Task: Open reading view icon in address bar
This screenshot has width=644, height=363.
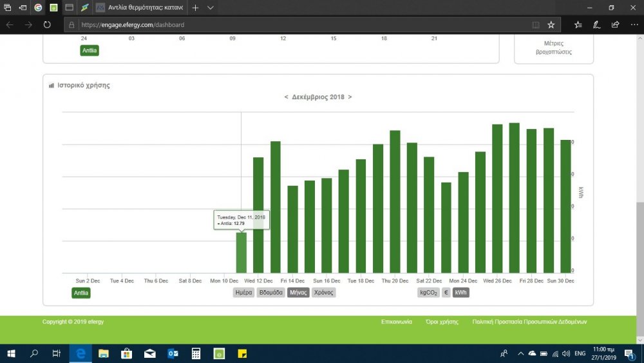Action: tap(536, 25)
